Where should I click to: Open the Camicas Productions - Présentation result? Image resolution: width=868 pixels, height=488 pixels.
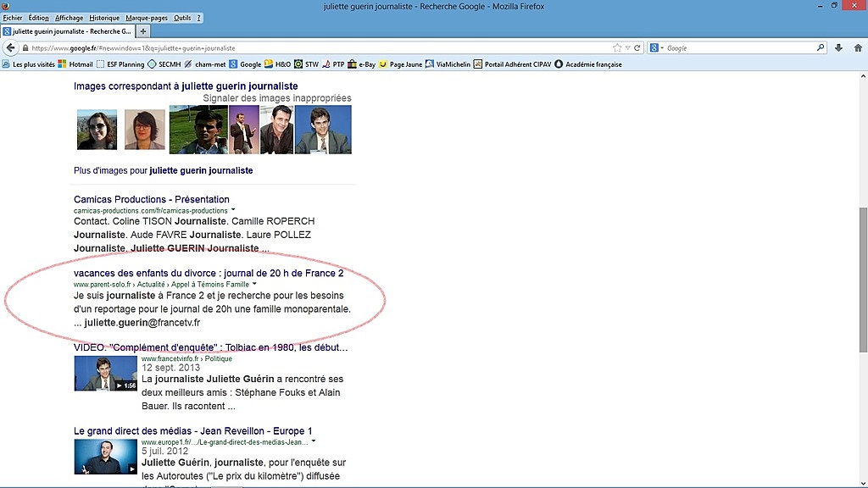[151, 199]
